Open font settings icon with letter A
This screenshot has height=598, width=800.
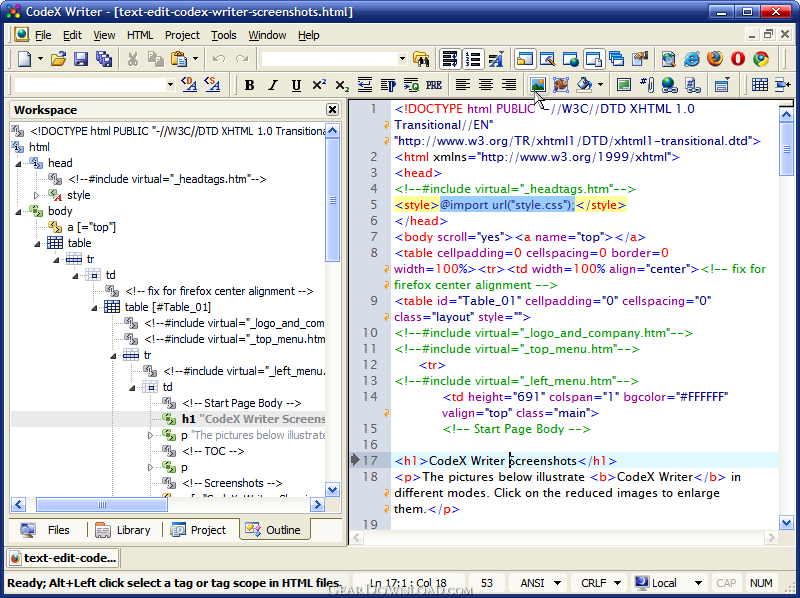coord(495,59)
